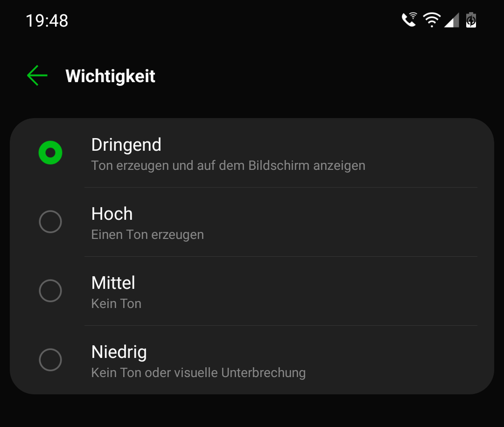Tap the battery status icon
This screenshot has width=504, height=427.
click(x=471, y=20)
